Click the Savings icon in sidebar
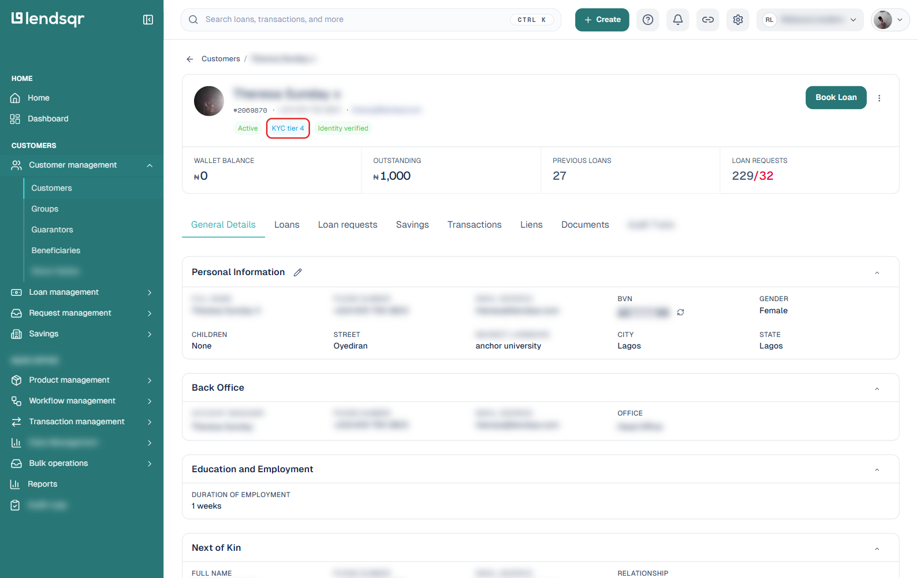This screenshot has height=578, width=924. (x=16, y=334)
